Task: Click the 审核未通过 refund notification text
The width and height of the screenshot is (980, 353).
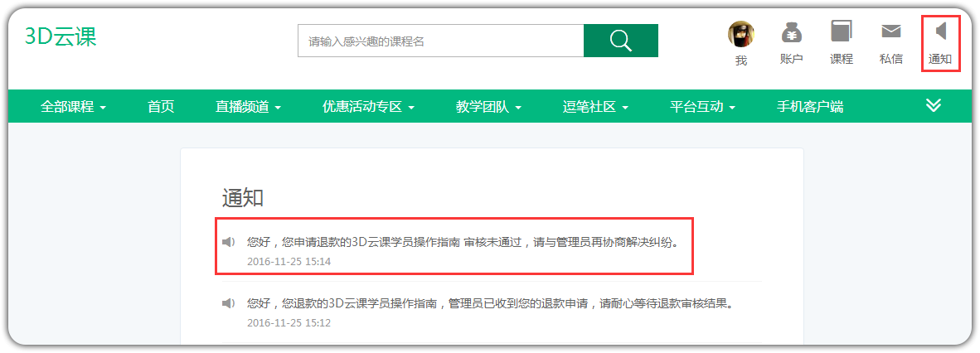Action: 463,243
